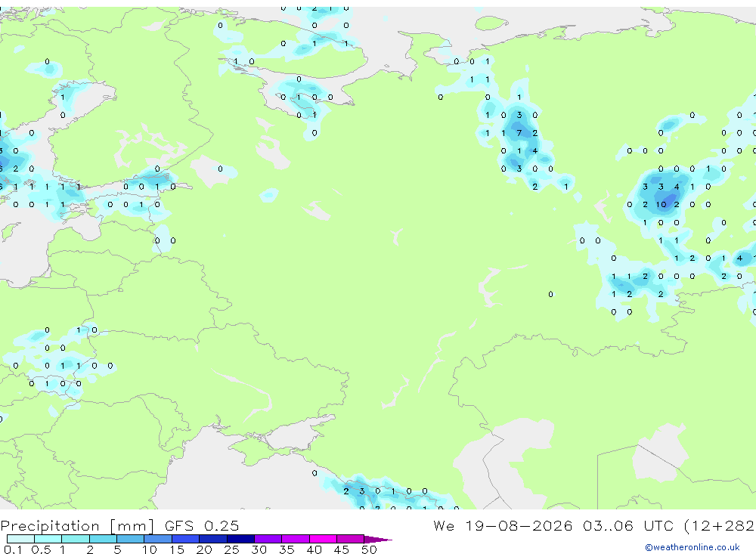
Task: Click the 10–15 mm blue legend swatch
Action: tap(158, 539)
